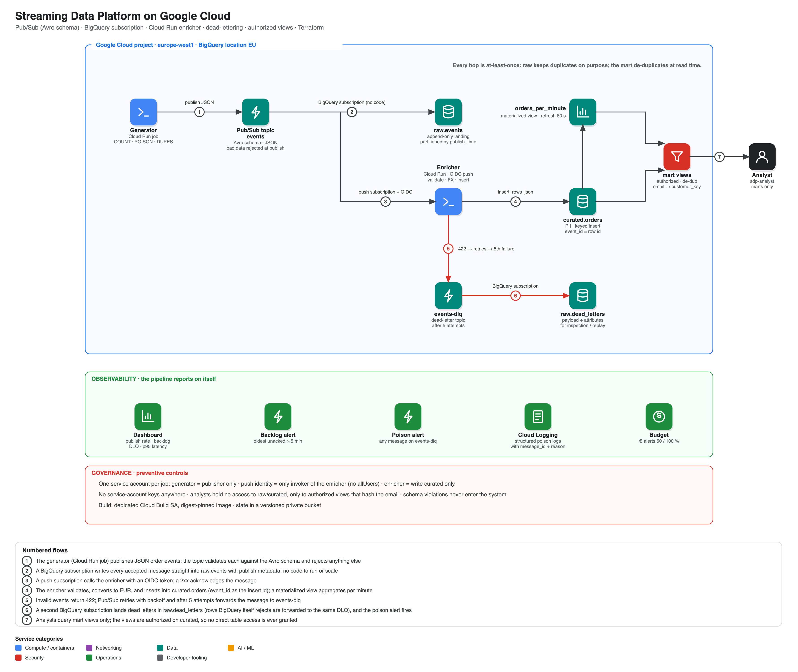Select the Data teal legend swatch
This screenshot has height=672, width=798.
tap(160, 648)
